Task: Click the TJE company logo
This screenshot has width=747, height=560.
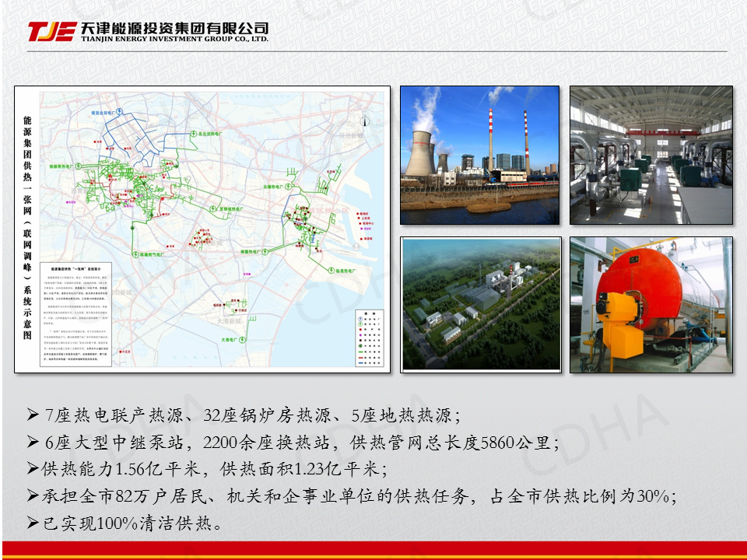Action: [51, 32]
